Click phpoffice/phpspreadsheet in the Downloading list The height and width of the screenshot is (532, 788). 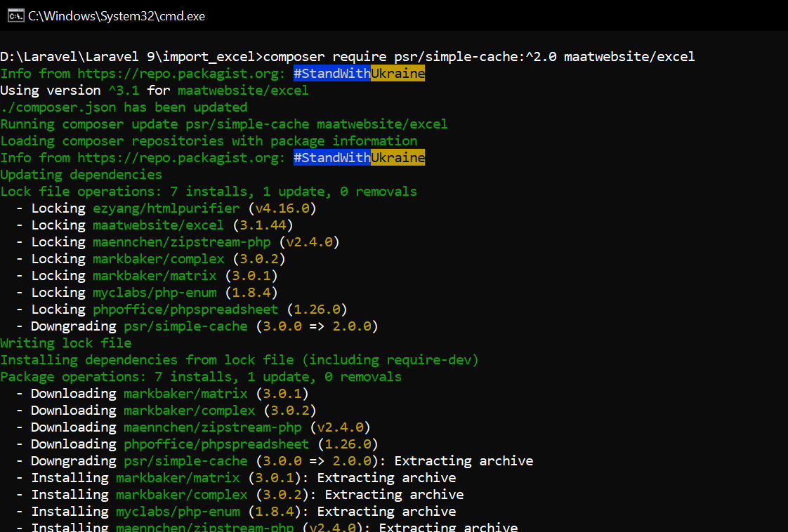[x=216, y=444]
